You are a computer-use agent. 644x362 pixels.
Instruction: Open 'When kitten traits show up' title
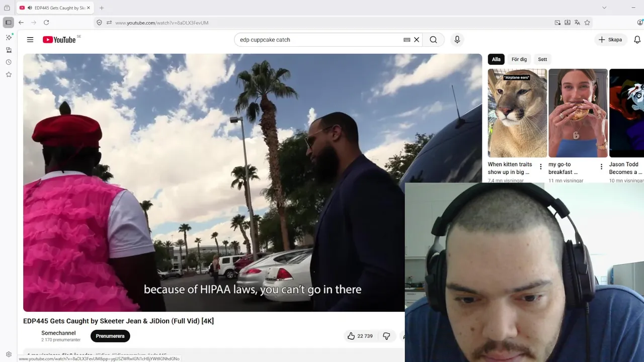(510, 168)
